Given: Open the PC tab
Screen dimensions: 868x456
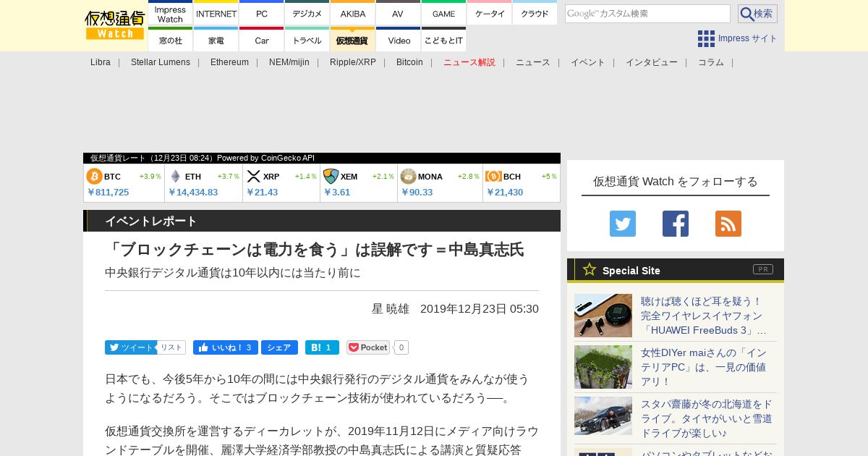Looking at the screenshot, I should pos(262,14).
